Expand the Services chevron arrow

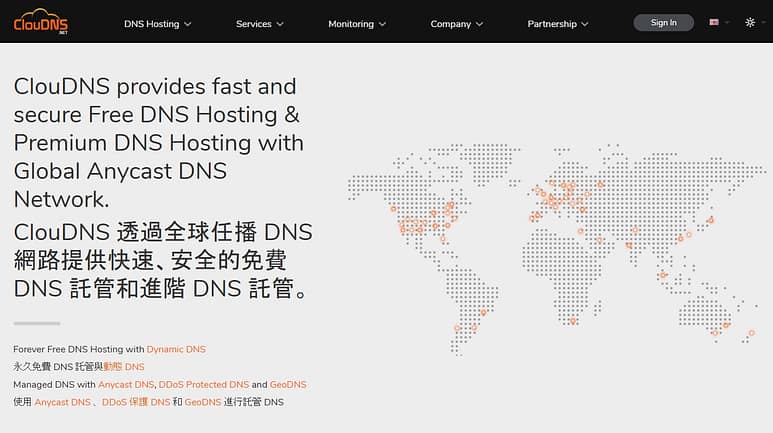(x=280, y=24)
